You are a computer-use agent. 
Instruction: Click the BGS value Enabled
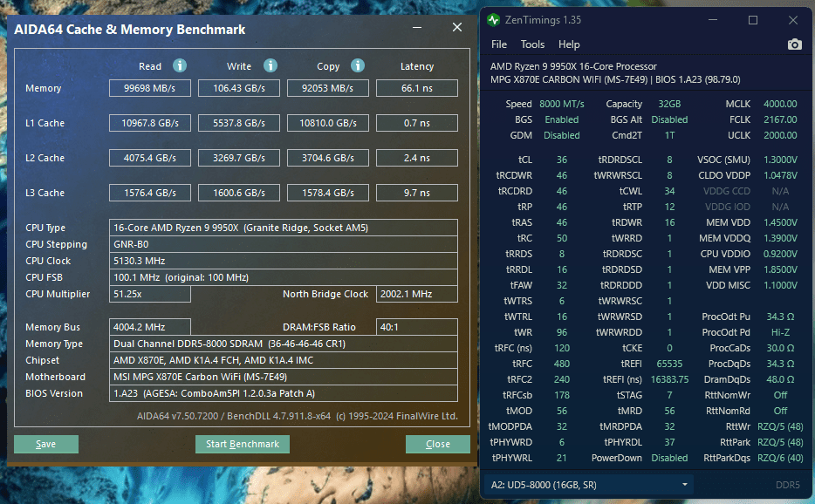pos(562,119)
